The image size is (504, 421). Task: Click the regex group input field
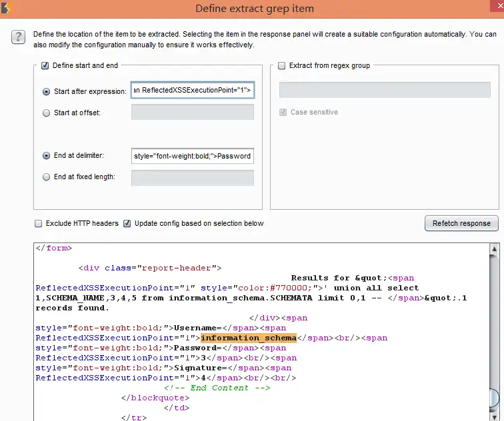(385, 90)
